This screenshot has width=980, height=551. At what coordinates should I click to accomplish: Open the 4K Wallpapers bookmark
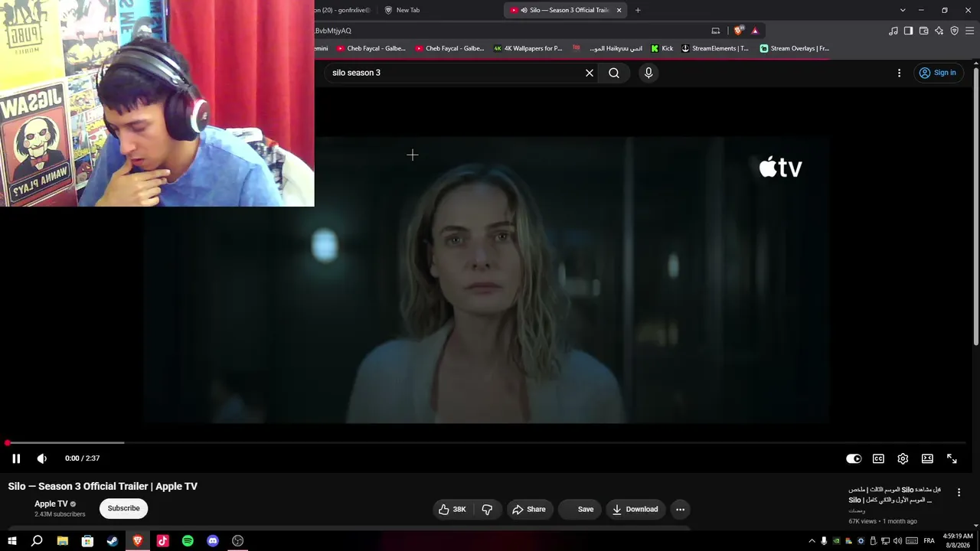pos(528,48)
